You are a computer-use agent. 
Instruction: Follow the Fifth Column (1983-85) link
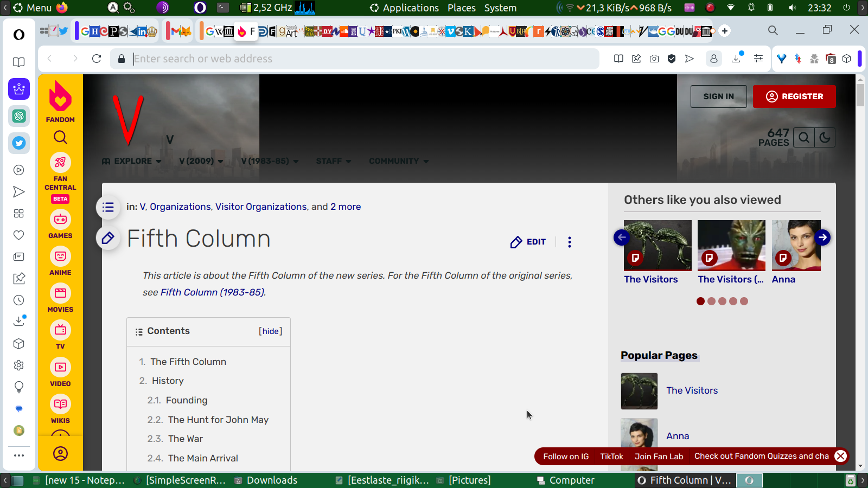click(212, 292)
